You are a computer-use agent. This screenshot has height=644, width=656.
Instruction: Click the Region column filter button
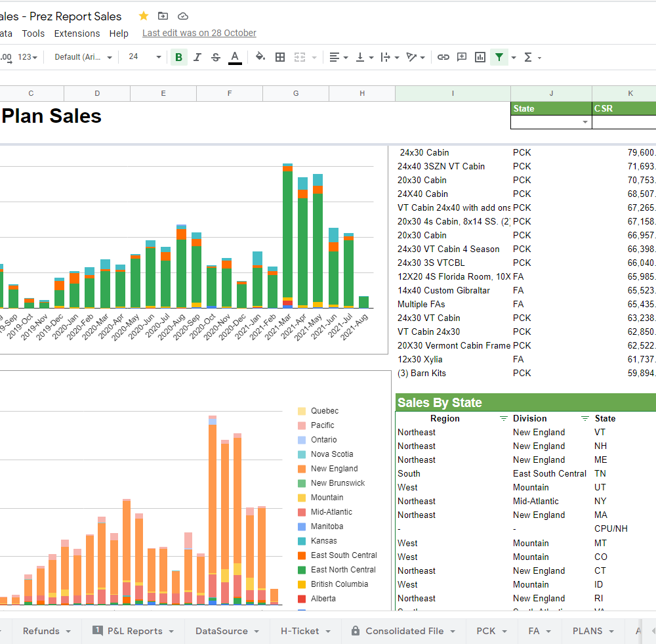504,418
